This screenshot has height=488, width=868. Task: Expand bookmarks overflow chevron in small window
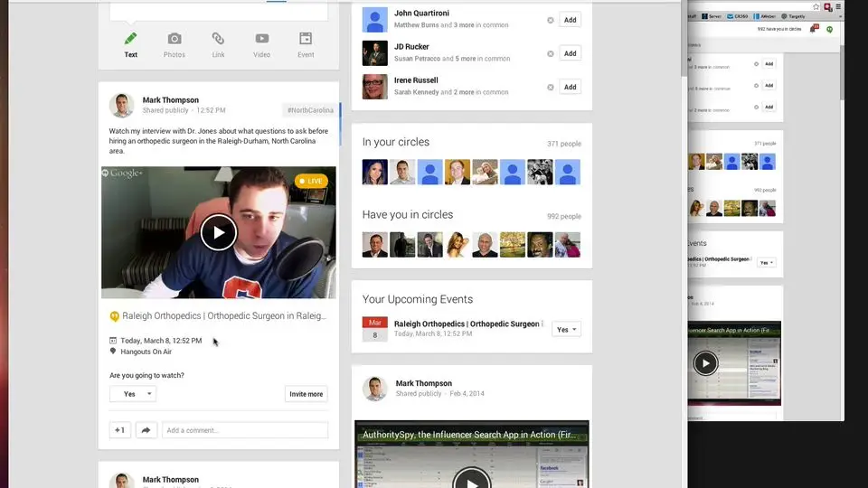tap(840, 16)
